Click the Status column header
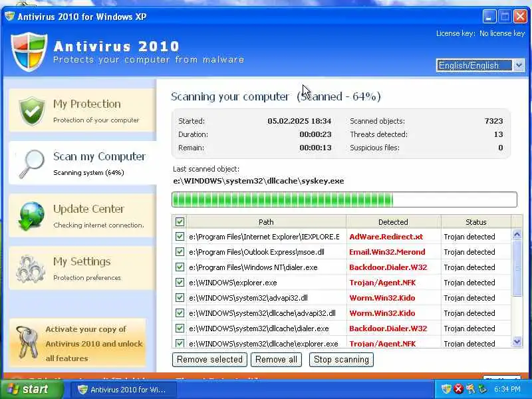The width and height of the screenshot is (532, 399). pos(475,222)
